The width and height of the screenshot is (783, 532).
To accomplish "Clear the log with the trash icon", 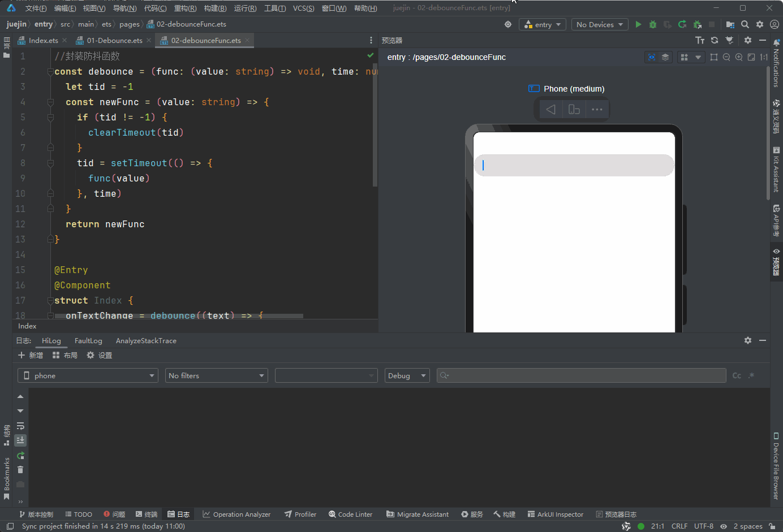I will [20, 470].
